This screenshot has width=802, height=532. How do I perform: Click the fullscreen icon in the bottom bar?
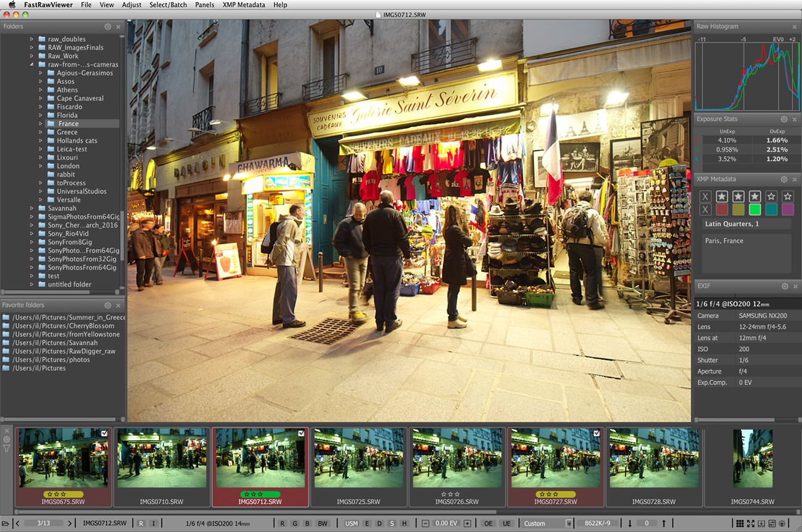coord(751,523)
